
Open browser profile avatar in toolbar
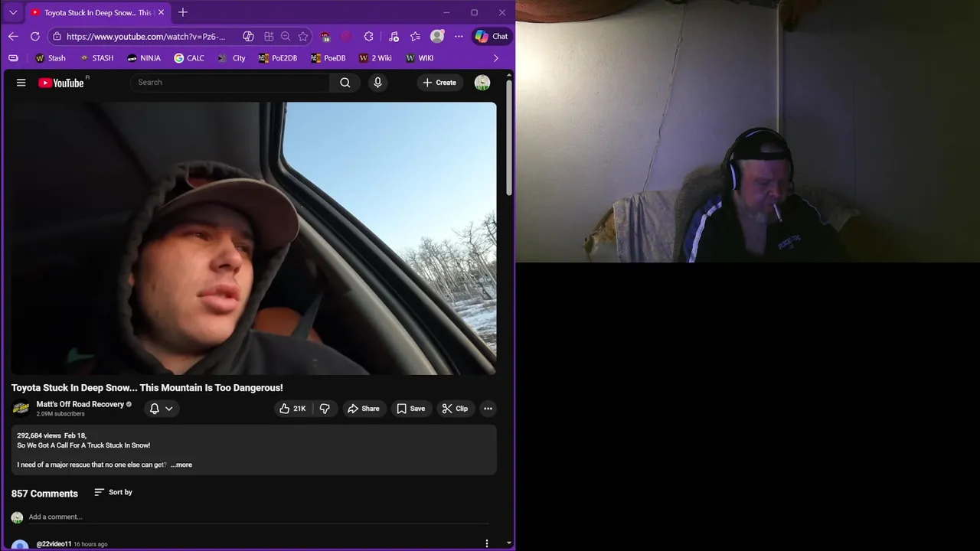click(x=437, y=36)
